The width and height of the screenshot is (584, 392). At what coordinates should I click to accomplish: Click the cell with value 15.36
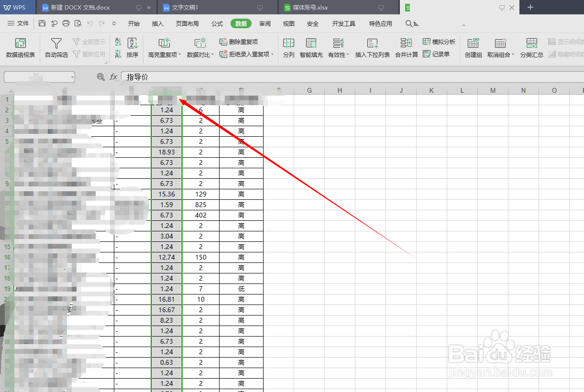pyautogui.click(x=167, y=194)
